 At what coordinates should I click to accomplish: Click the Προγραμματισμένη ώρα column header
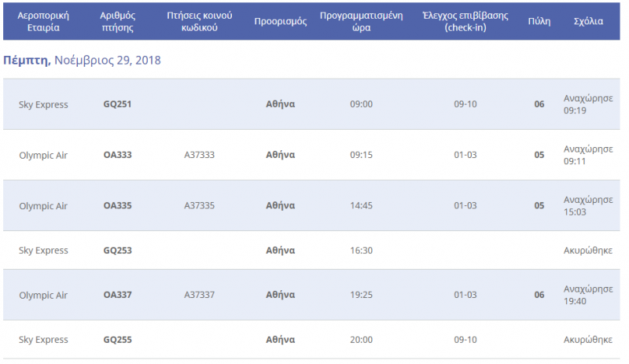click(x=362, y=21)
